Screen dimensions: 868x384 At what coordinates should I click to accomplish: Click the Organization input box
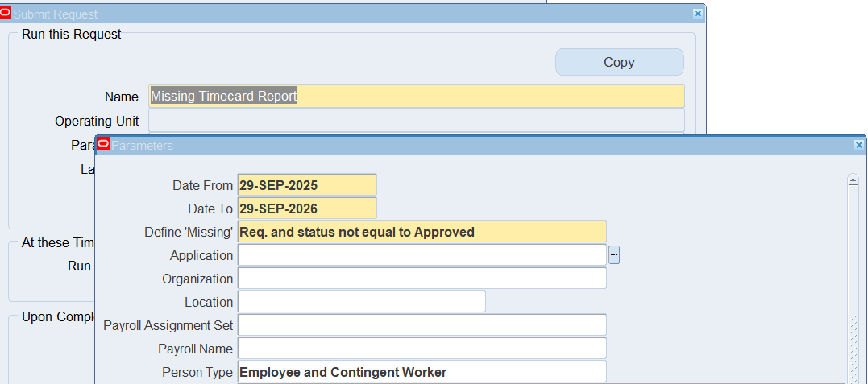[x=421, y=279]
